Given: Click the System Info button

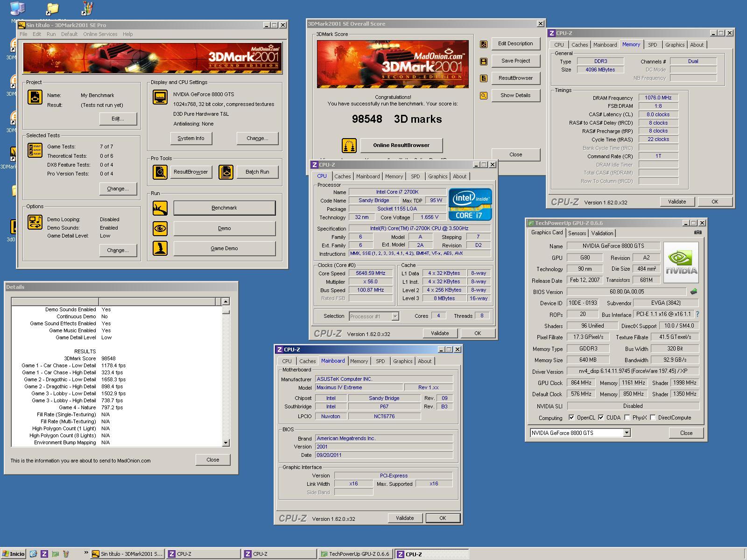Looking at the screenshot, I should 191,138.
